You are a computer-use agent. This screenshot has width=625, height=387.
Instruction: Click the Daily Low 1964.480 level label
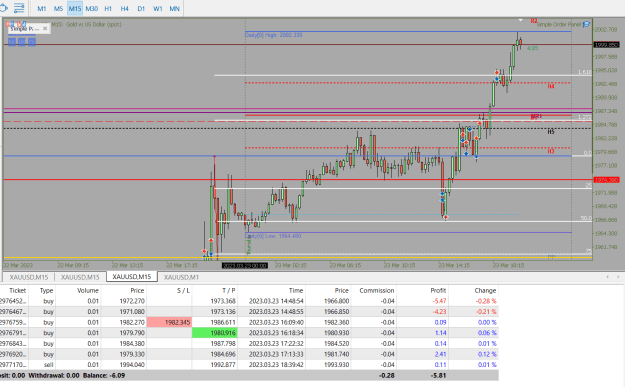(x=273, y=236)
